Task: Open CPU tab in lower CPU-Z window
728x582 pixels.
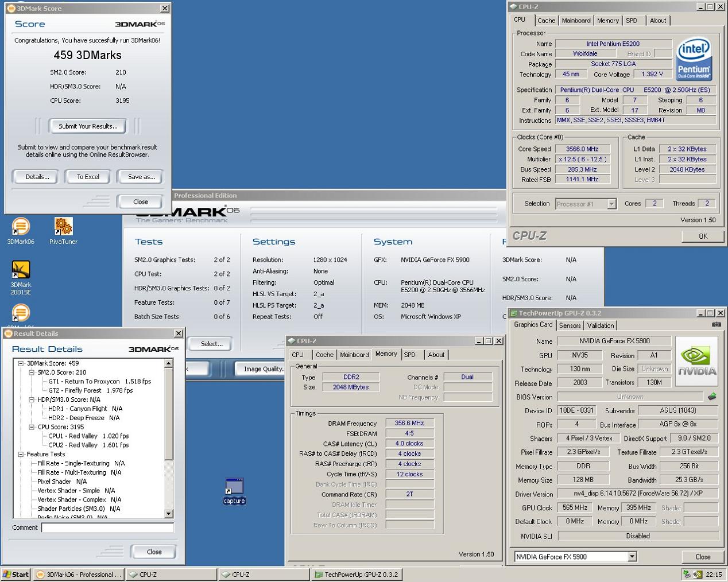Action: (298, 355)
